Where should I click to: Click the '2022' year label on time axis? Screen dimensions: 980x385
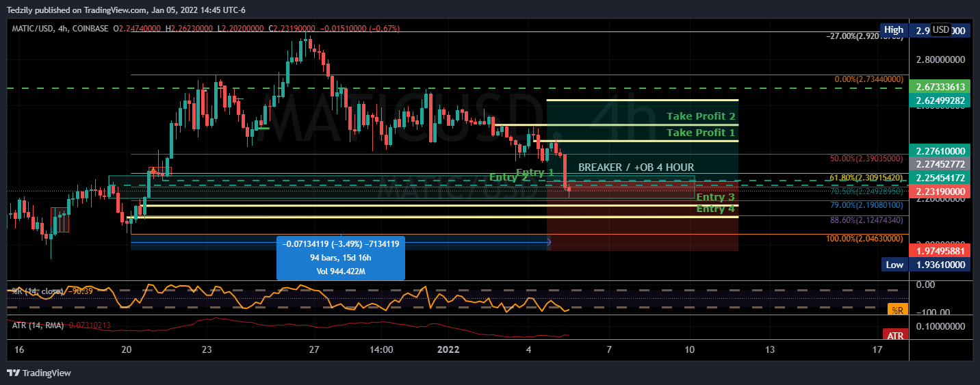[448, 349]
